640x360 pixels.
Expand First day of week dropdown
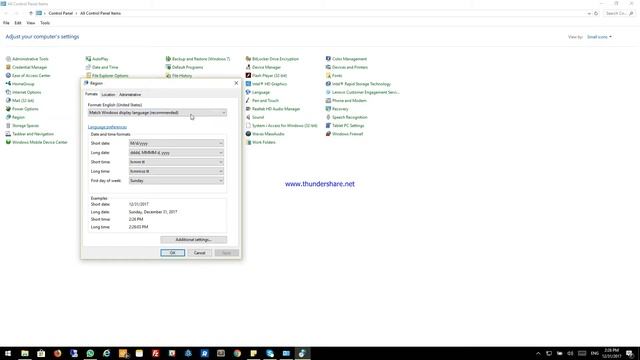pos(176,180)
